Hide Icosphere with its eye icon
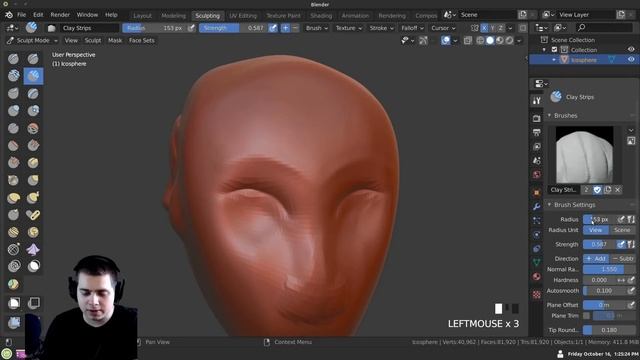This screenshot has width=640, height=360. (631, 60)
